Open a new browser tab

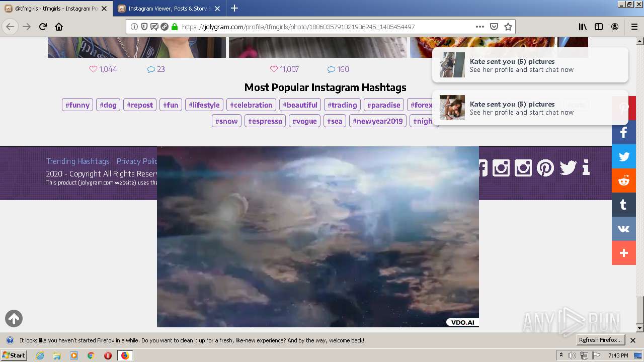point(234,9)
